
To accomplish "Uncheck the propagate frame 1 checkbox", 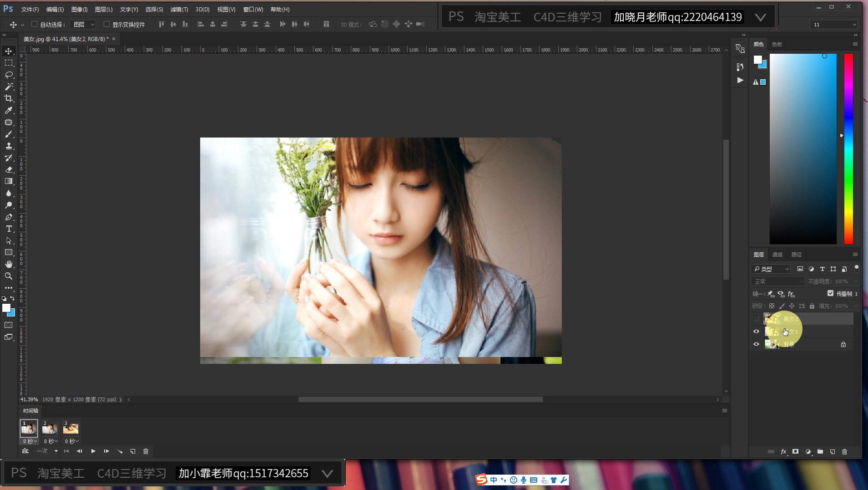I will click(830, 293).
